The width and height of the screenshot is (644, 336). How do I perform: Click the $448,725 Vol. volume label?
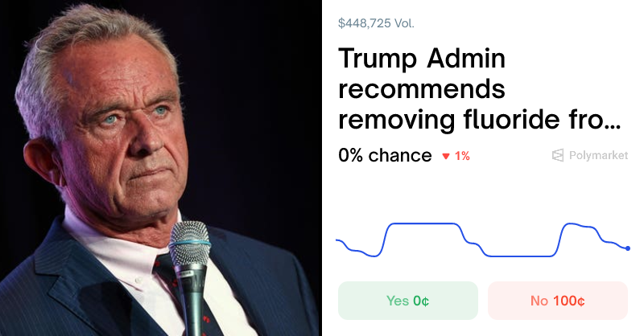point(377,23)
